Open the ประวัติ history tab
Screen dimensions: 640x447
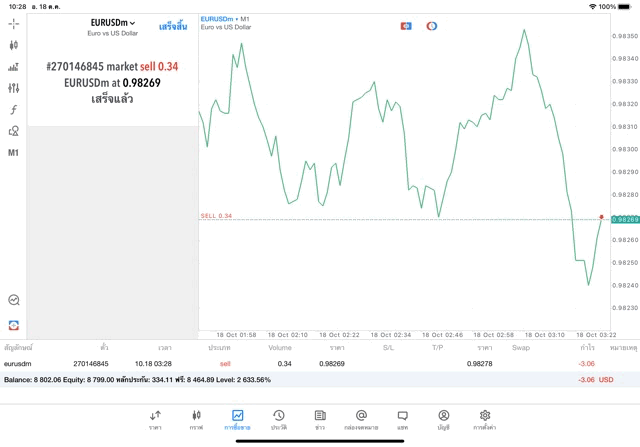279,420
